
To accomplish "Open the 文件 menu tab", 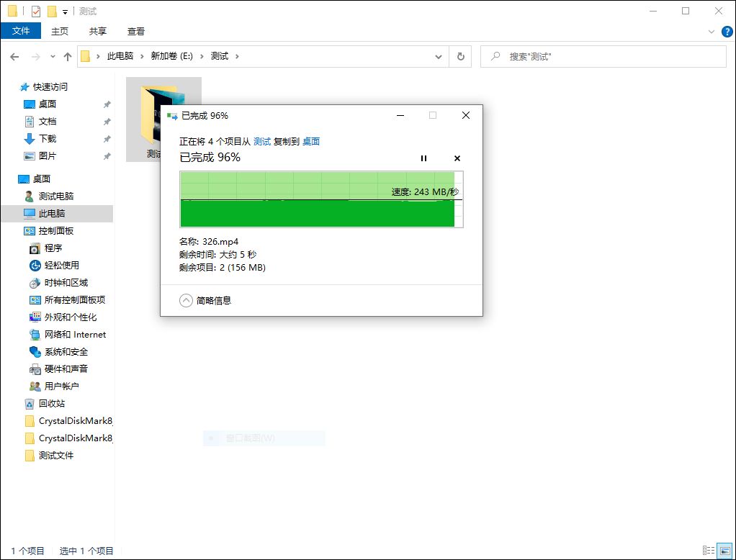I will 21,31.
